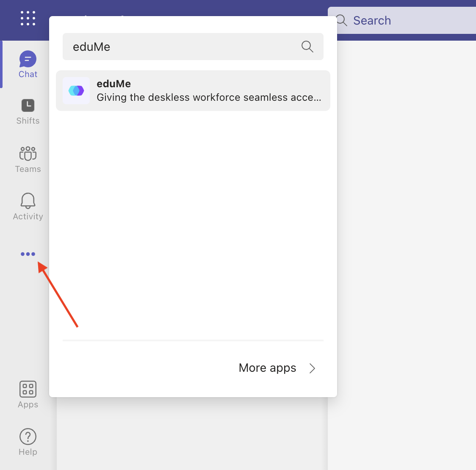Click the ellipsis for more apps
This screenshot has width=476, height=470.
28,254
